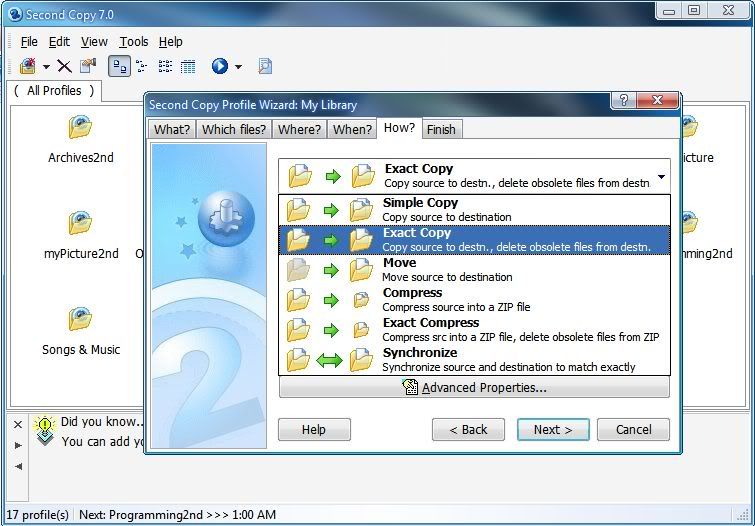Show the previous tip arrow

click(18, 466)
